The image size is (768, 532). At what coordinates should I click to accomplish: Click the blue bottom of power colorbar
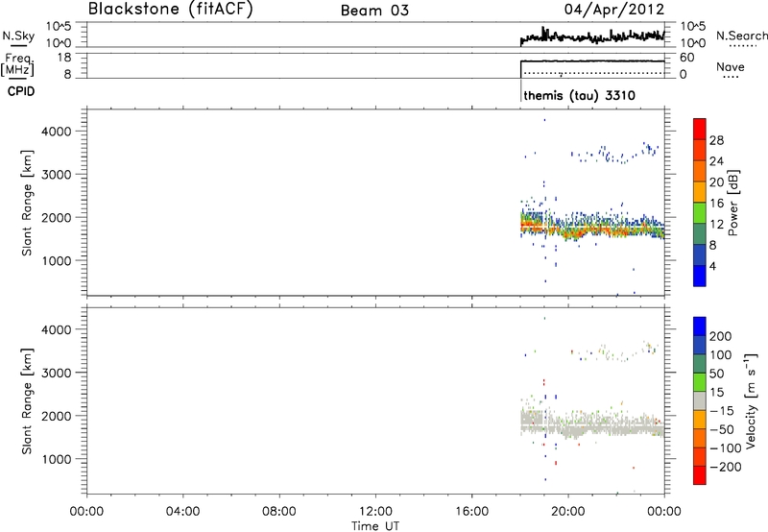tap(700, 276)
